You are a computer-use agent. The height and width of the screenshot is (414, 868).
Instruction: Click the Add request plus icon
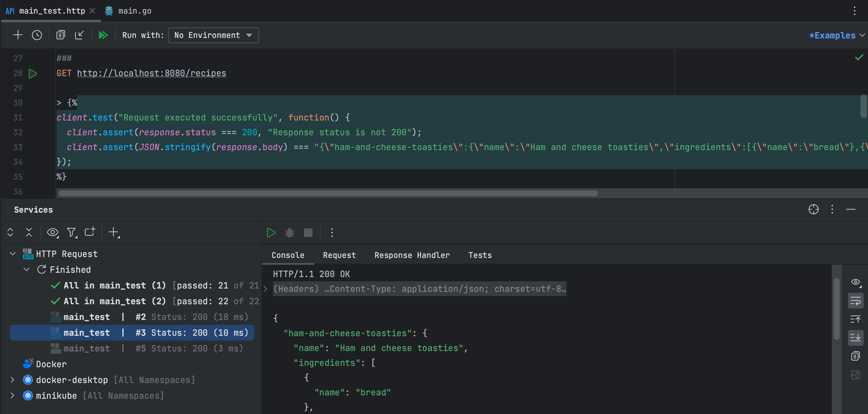click(x=17, y=35)
